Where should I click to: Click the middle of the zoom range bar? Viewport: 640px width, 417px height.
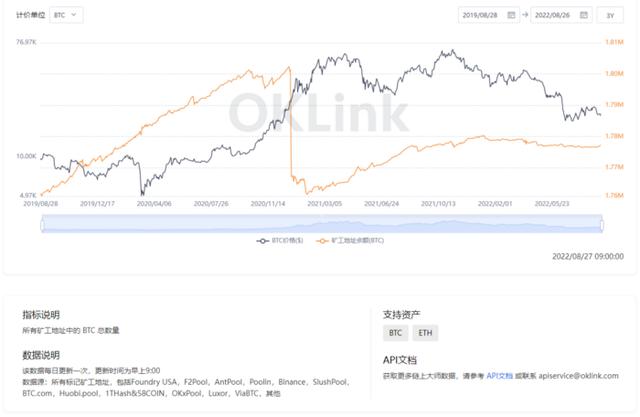point(322,224)
